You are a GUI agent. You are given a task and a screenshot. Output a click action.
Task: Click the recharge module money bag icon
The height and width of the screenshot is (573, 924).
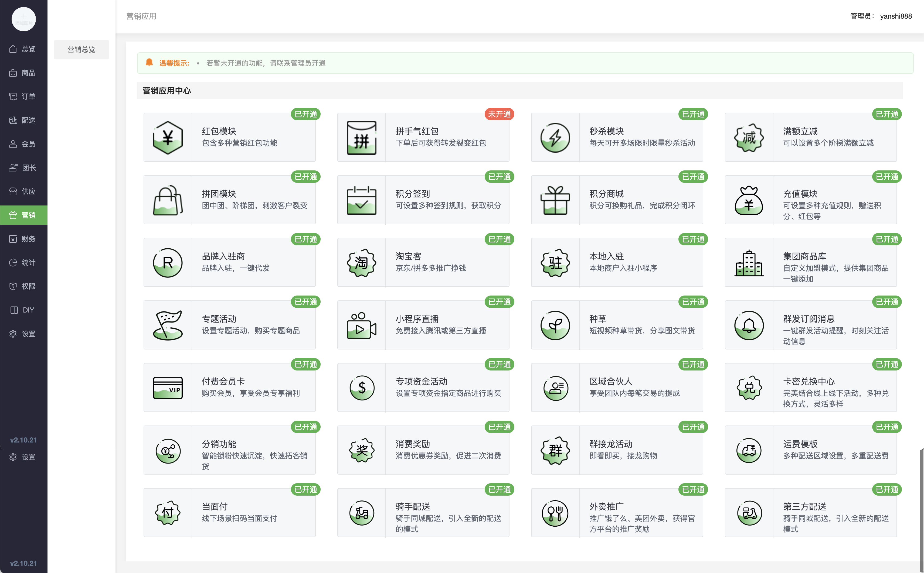coord(749,200)
